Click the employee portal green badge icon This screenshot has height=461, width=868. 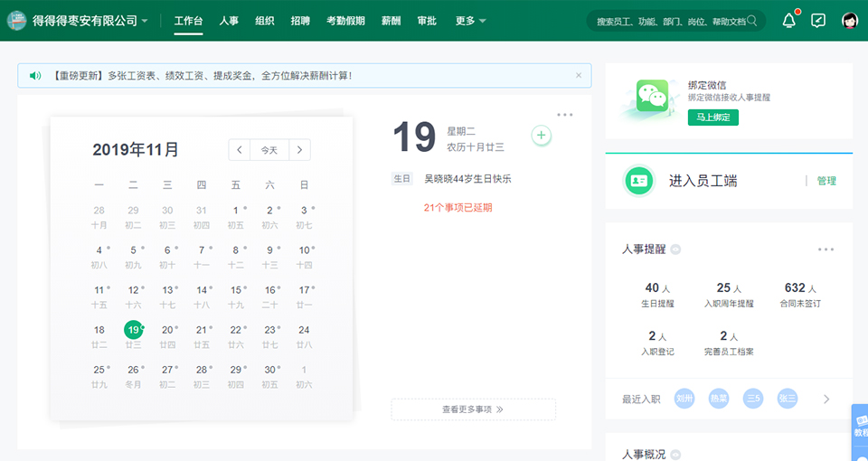tap(639, 181)
